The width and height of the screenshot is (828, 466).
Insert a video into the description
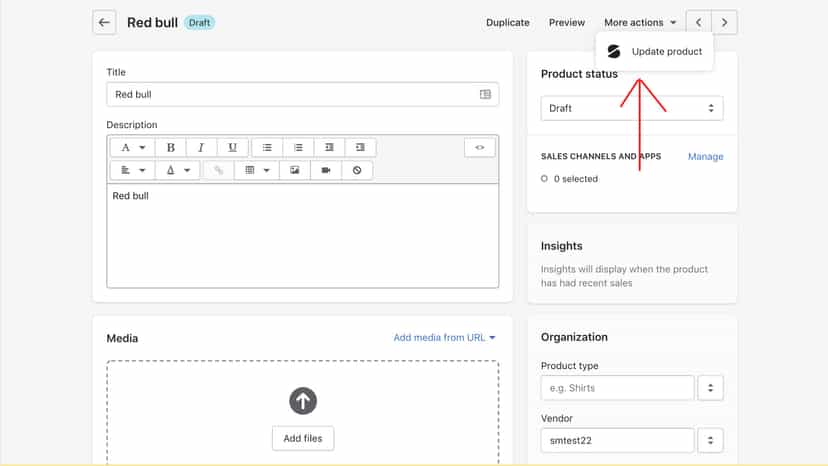tap(326, 170)
